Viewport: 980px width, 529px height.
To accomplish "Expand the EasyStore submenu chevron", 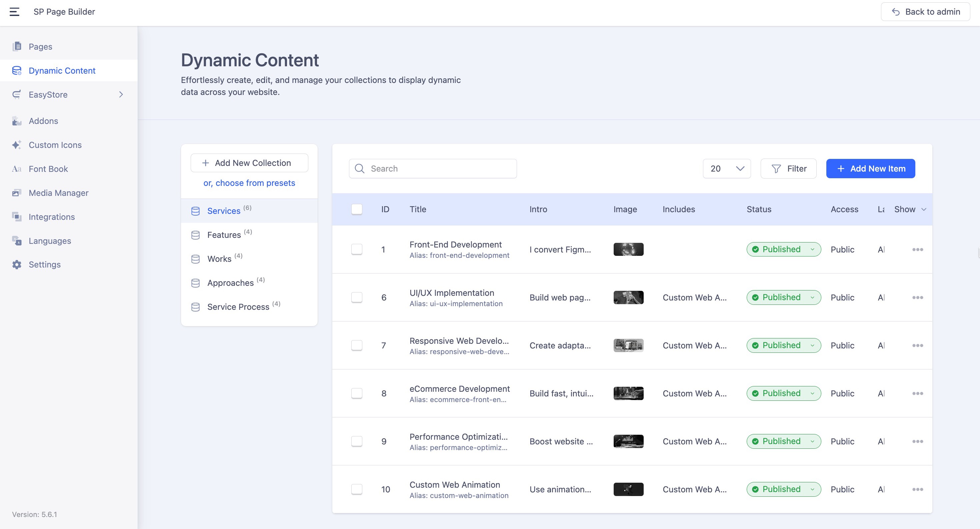I will (x=121, y=95).
